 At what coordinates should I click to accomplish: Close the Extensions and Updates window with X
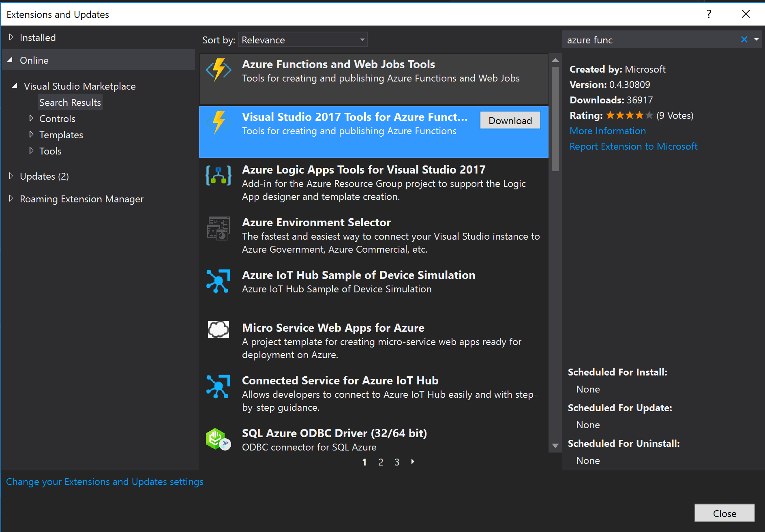pos(746,14)
